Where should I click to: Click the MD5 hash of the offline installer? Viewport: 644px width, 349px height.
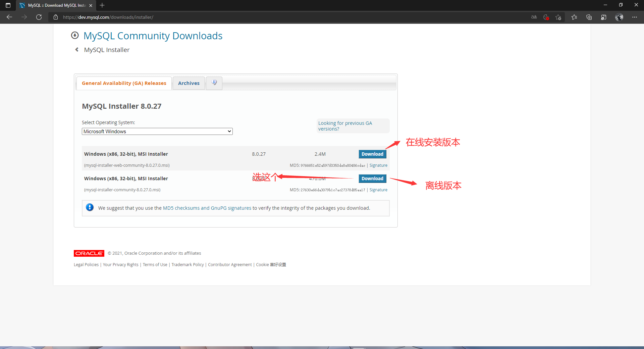click(x=333, y=190)
